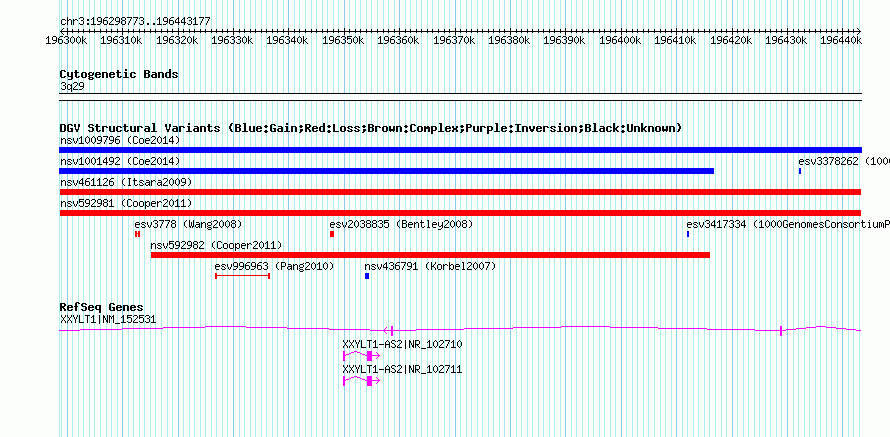Click the Cytogenetic Bands track title
Image resolution: width=890 pixels, height=437 pixels.
pyautogui.click(x=119, y=74)
